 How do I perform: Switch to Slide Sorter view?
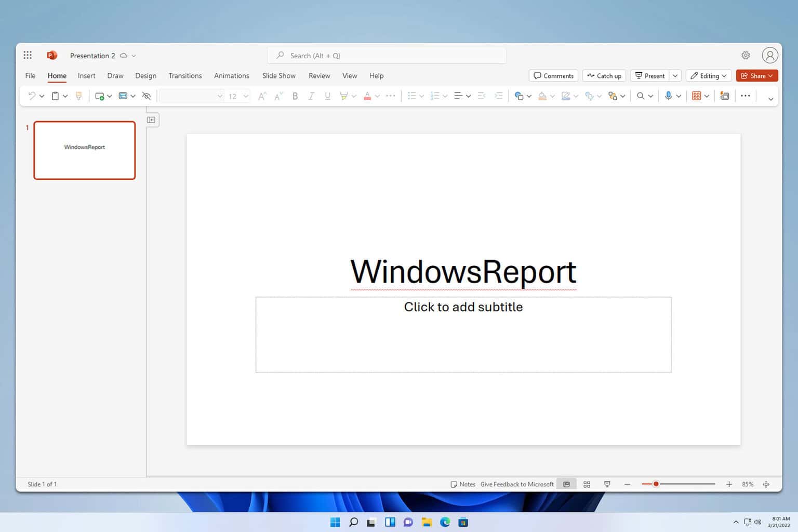587,484
